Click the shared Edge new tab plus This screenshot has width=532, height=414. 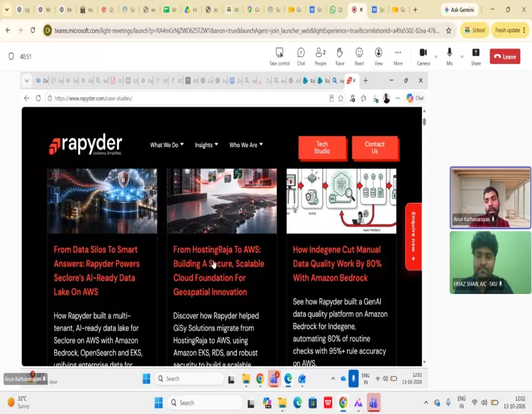coord(365,80)
